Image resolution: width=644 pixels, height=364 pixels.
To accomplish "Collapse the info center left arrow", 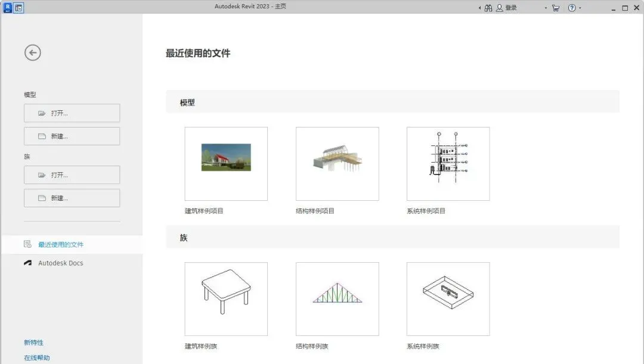I will 479,8.
